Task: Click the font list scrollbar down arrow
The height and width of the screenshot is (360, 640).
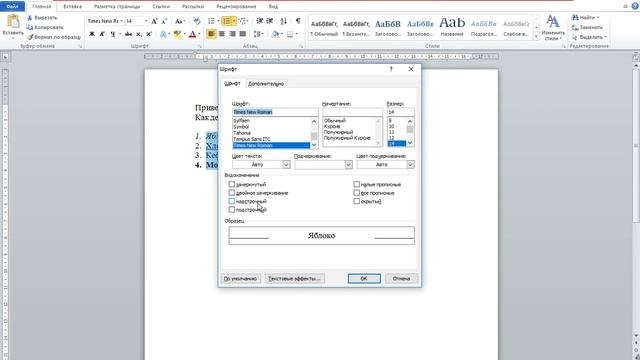Action: coord(314,145)
